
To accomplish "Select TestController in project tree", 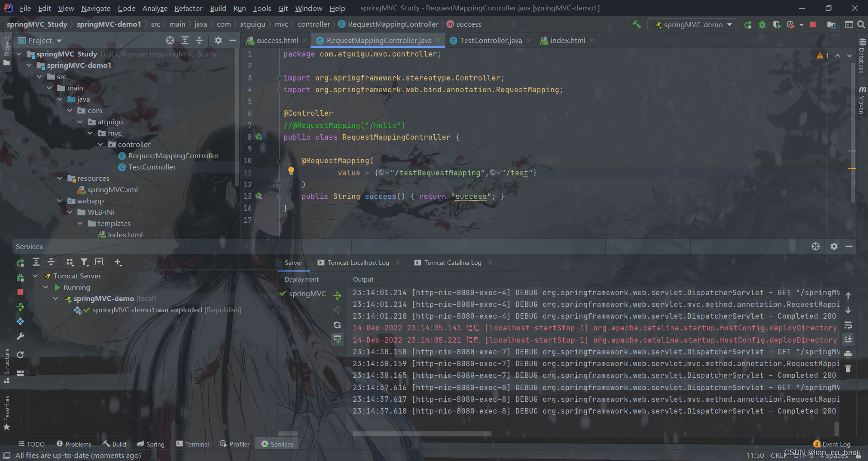I will [x=152, y=167].
